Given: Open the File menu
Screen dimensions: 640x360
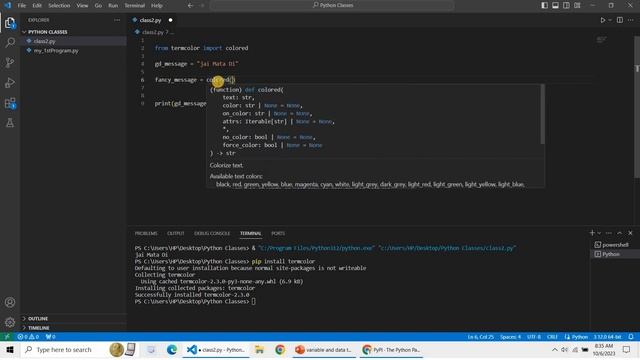Looking at the screenshot, I should (x=22, y=6).
